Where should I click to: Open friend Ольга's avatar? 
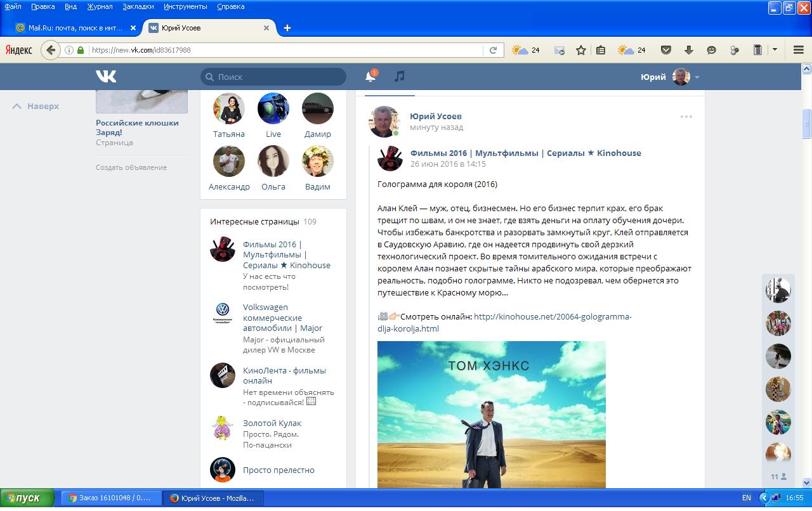273,161
